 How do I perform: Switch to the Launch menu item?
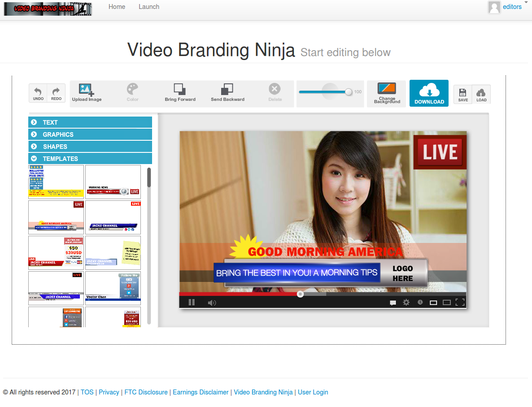(148, 7)
